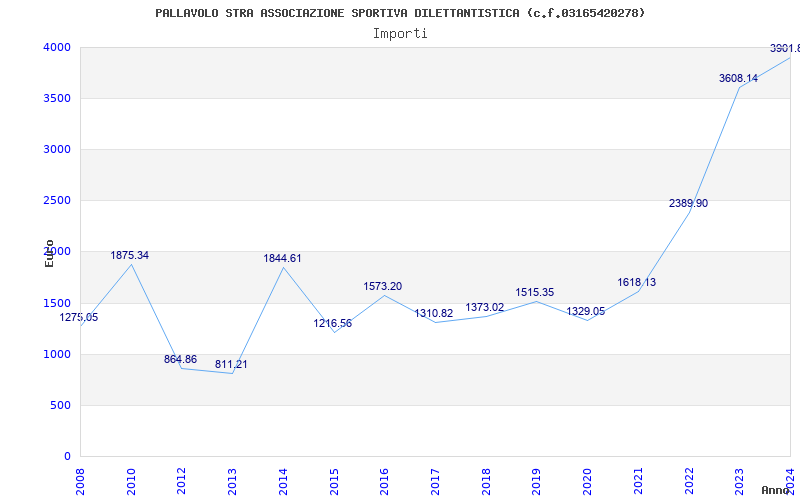Image resolution: width=800 pixels, height=500 pixels.
Task: Click the 1618.13 data label
Action: 637,283
